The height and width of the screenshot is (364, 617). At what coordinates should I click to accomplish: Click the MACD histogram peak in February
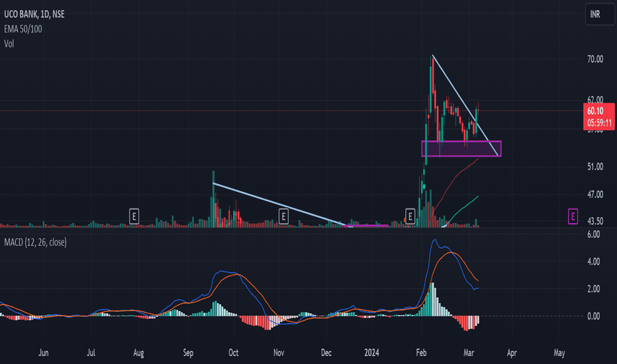(x=432, y=299)
